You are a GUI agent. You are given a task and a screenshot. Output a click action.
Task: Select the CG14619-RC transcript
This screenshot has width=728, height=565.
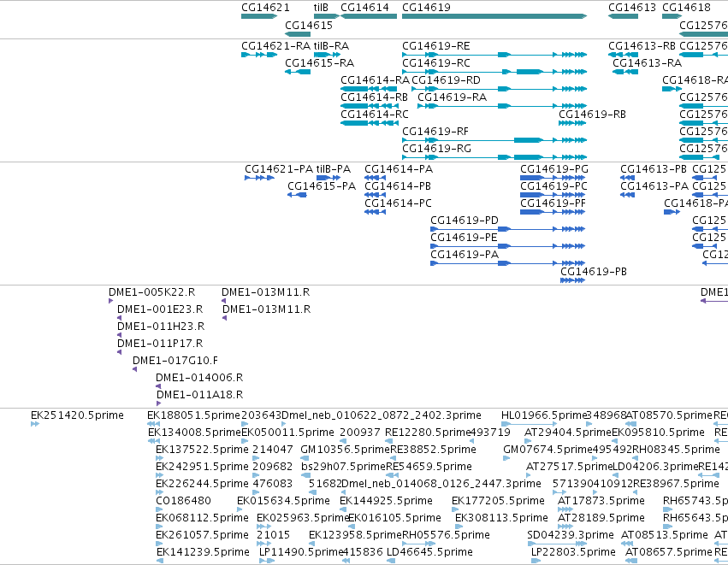tap(494, 72)
